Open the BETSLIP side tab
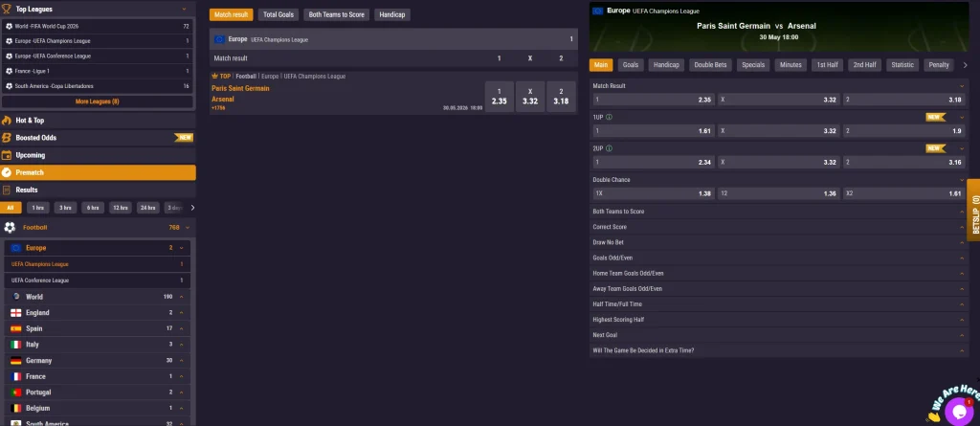 973,211
